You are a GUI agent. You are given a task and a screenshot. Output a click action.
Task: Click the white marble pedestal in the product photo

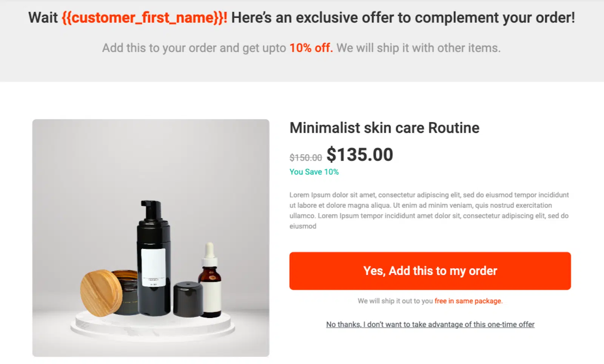click(x=152, y=326)
